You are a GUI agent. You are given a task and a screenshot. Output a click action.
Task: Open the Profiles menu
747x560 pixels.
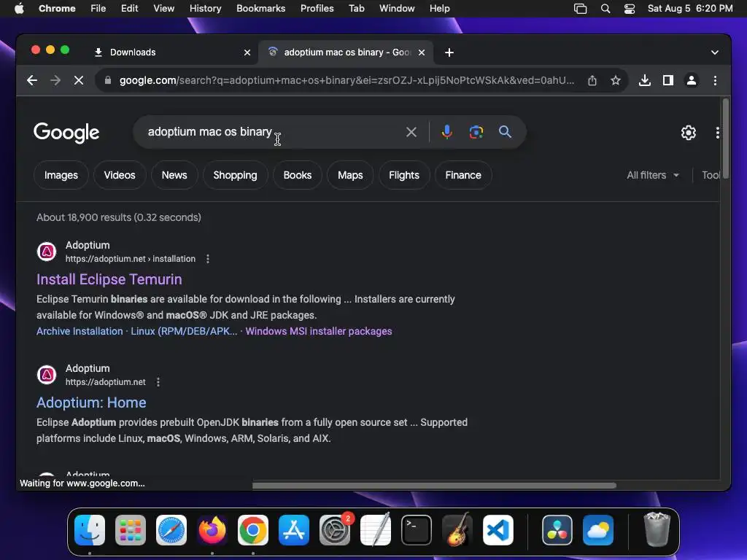(317, 9)
